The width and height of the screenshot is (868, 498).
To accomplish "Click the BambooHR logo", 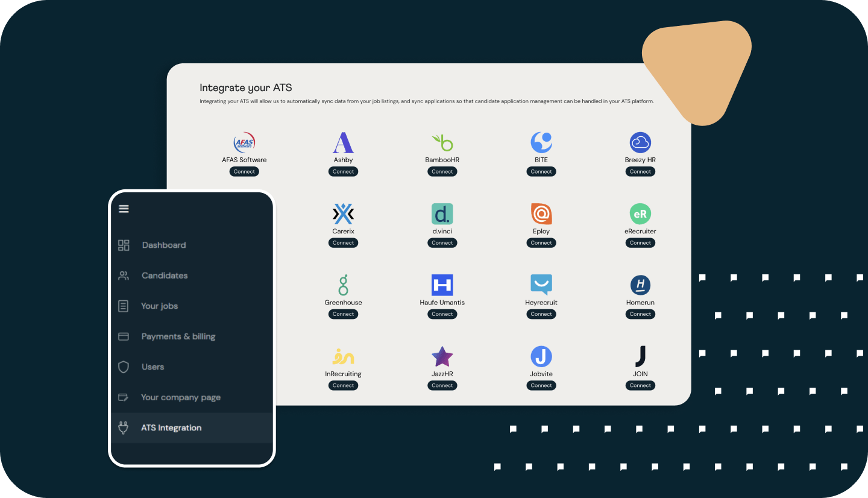I will point(442,143).
